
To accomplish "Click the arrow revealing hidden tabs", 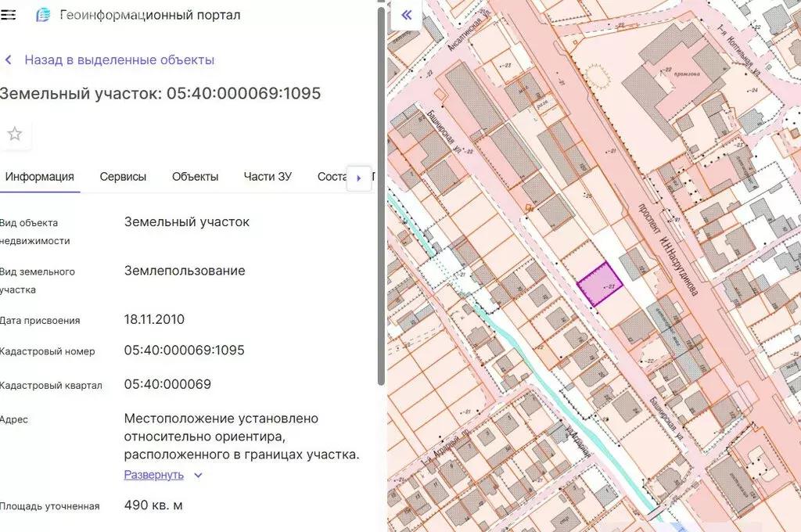I will (359, 178).
